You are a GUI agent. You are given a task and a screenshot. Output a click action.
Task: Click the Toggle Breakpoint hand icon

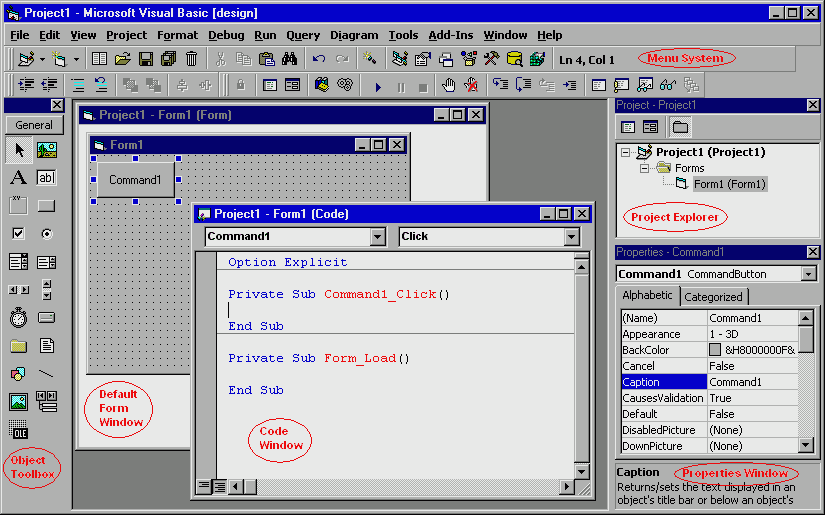(x=448, y=85)
